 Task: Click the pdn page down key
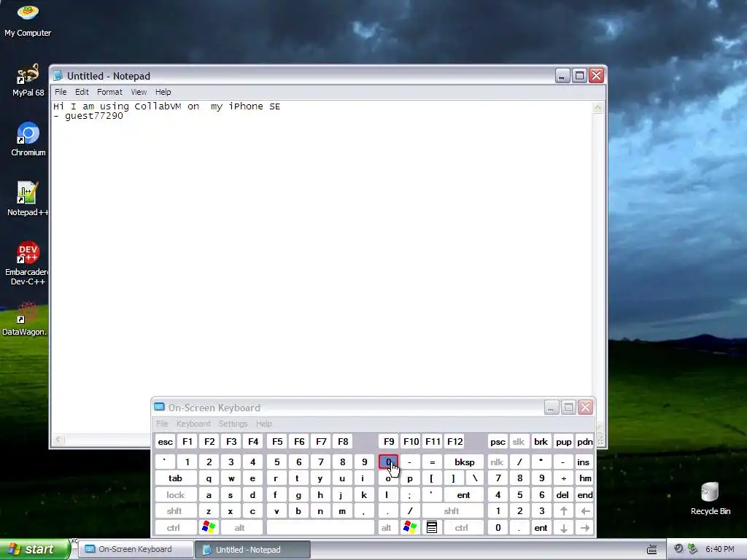[x=585, y=441]
